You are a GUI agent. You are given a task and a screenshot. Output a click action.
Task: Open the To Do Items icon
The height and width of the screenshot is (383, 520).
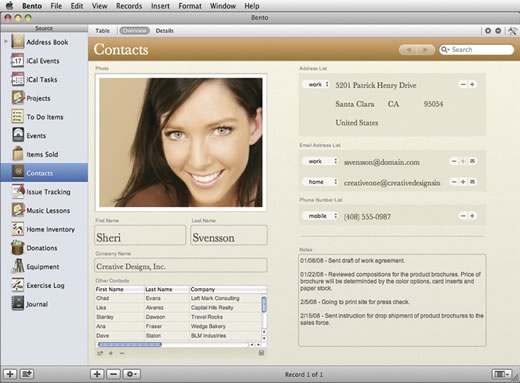[17, 117]
